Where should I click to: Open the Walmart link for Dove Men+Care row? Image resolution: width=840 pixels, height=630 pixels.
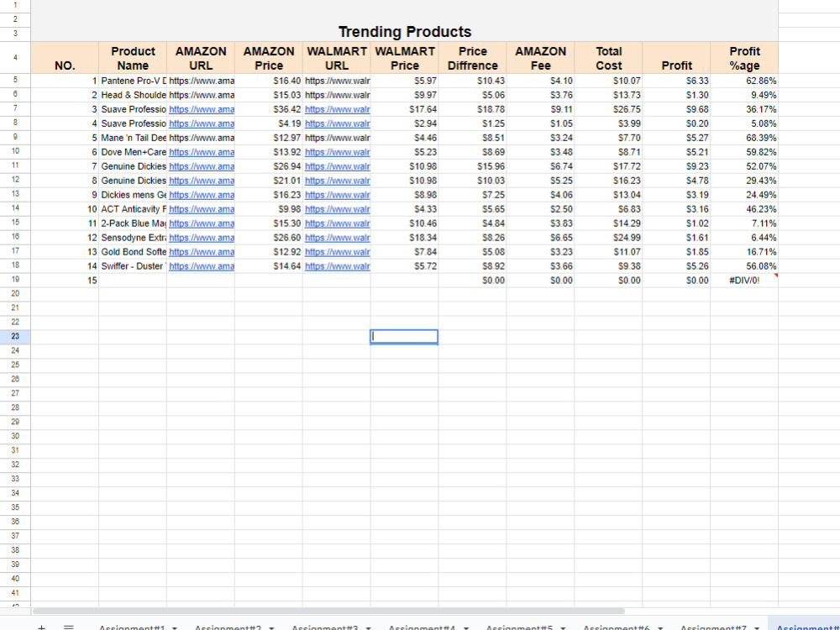click(338, 152)
